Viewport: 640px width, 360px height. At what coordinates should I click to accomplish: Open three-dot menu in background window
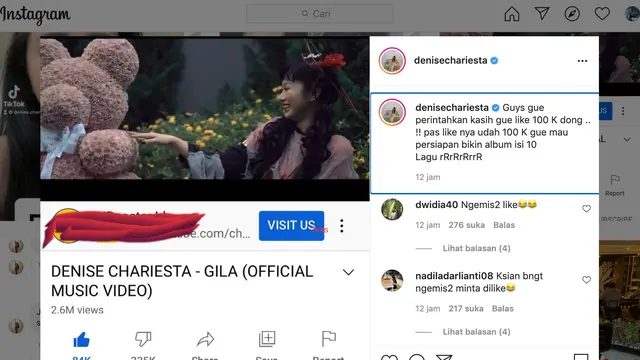click(623, 111)
